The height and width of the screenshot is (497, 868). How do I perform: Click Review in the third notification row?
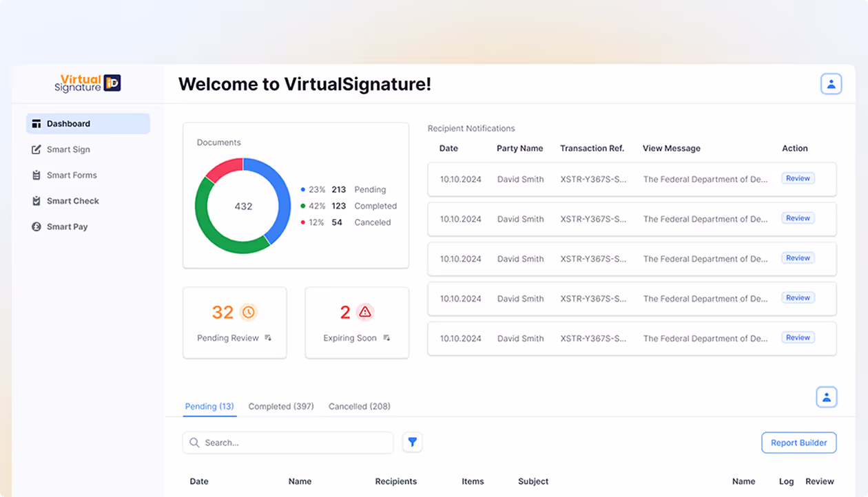pos(798,258)
